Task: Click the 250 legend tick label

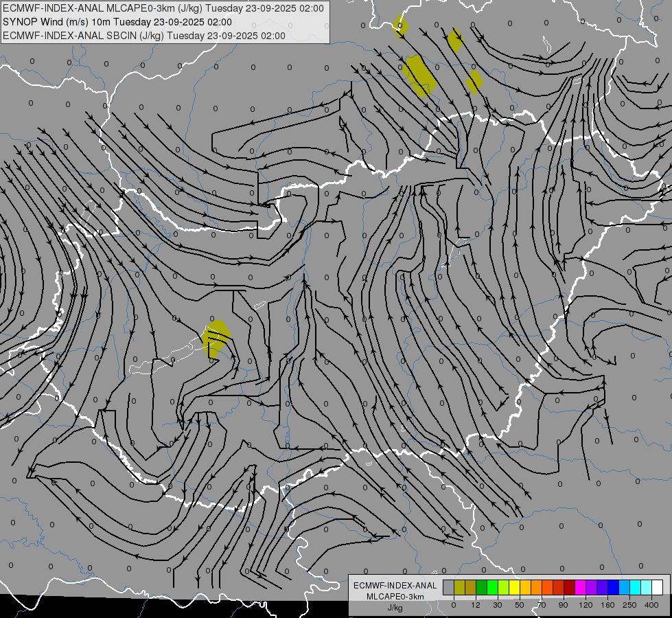Action: 629,605
